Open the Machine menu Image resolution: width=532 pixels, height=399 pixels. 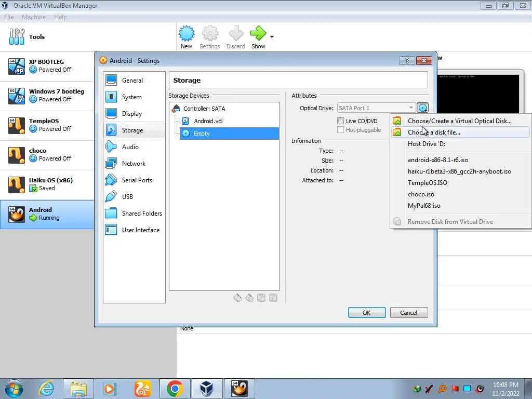coord(34,17)
